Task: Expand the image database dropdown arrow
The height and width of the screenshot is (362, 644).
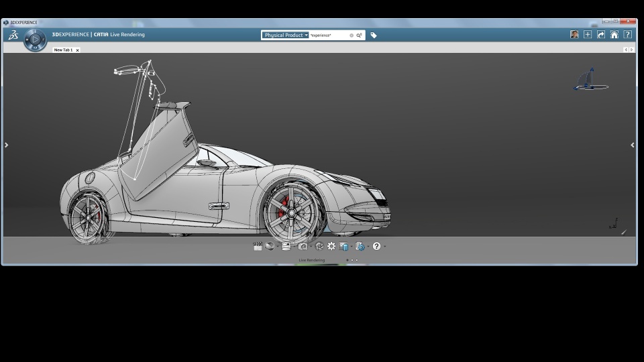Action: [352, 247]
